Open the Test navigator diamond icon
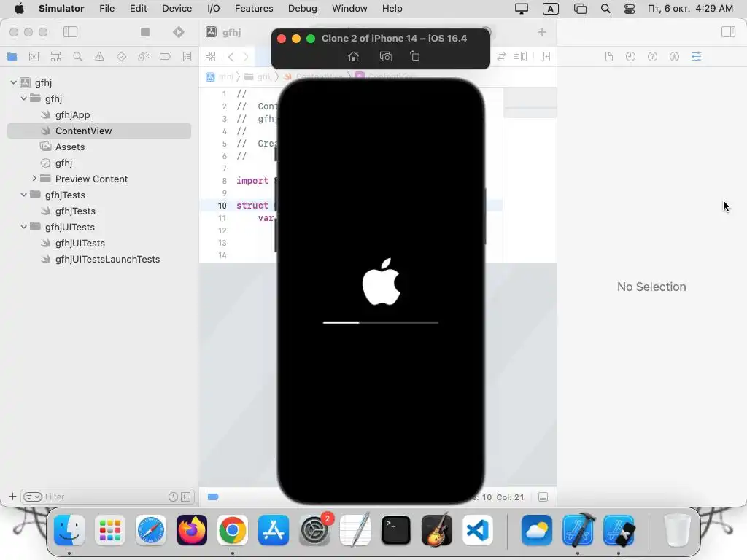 (x=122, y=57)
